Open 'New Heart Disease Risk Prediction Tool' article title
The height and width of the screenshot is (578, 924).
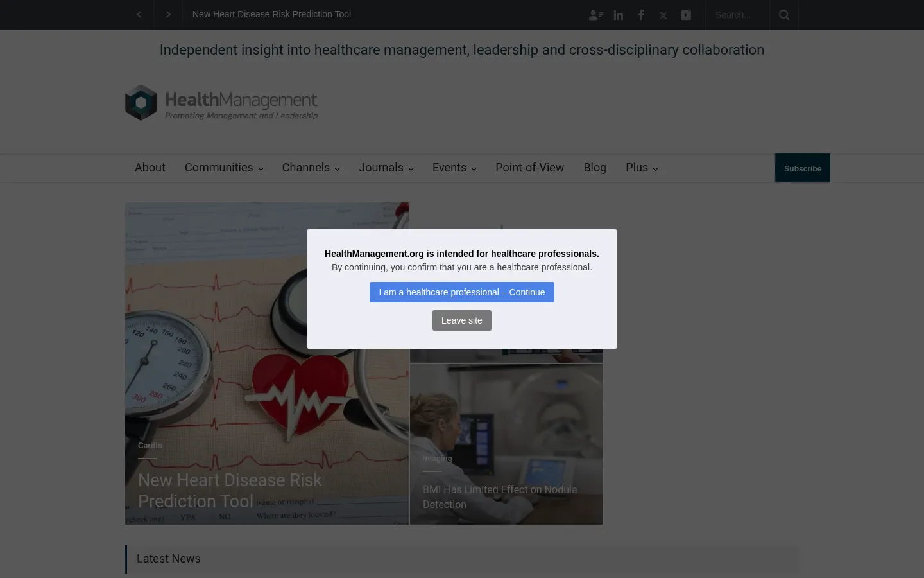click(230, 491)
